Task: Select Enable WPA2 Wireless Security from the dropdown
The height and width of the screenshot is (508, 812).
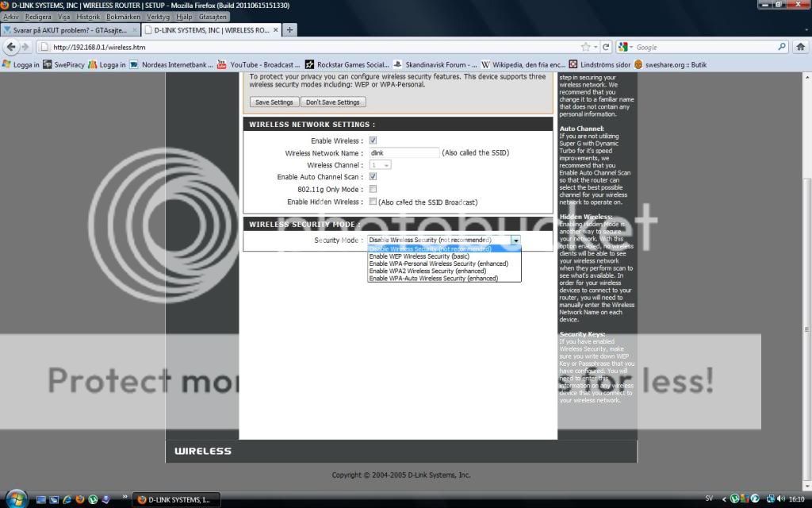Action: [428, 271]
